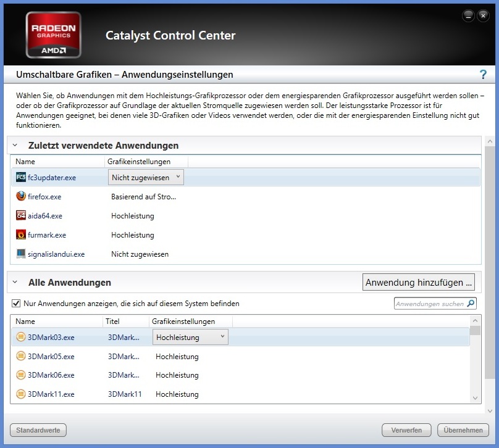The width and height of the screenshot is (499, 448).
Task: Uncheck 'Nur Anwendungen anzeigen' checkbox
Action: tap(16, 304)
